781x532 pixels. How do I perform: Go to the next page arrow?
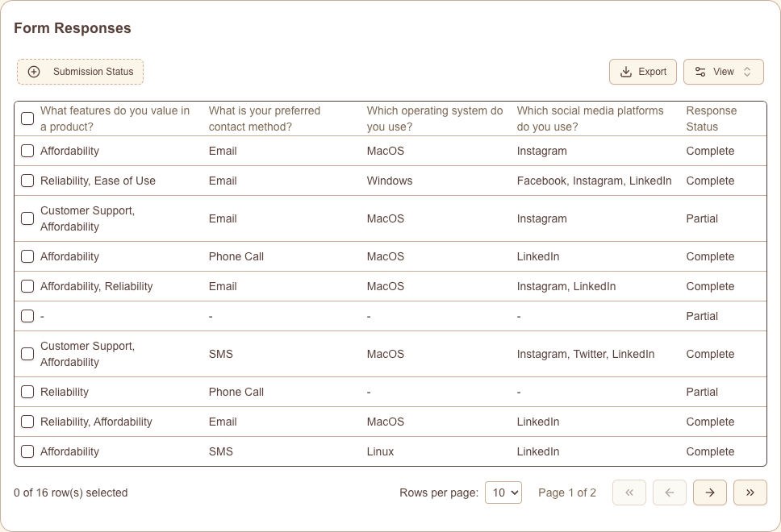click(710, 493)
